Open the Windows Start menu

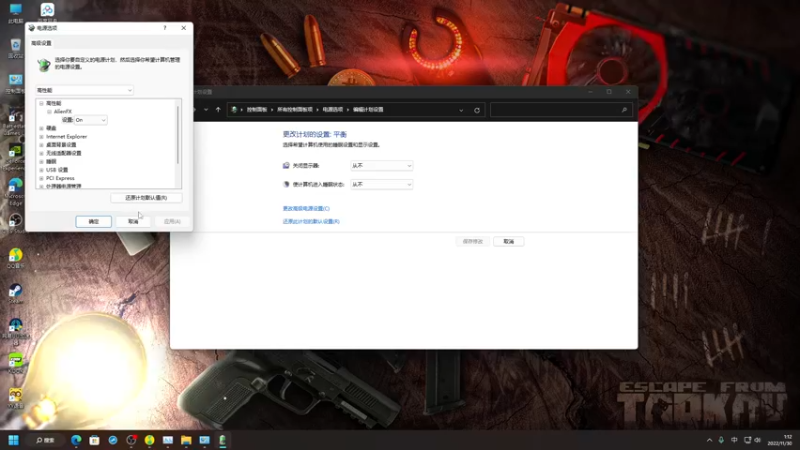tap(13, 440)
